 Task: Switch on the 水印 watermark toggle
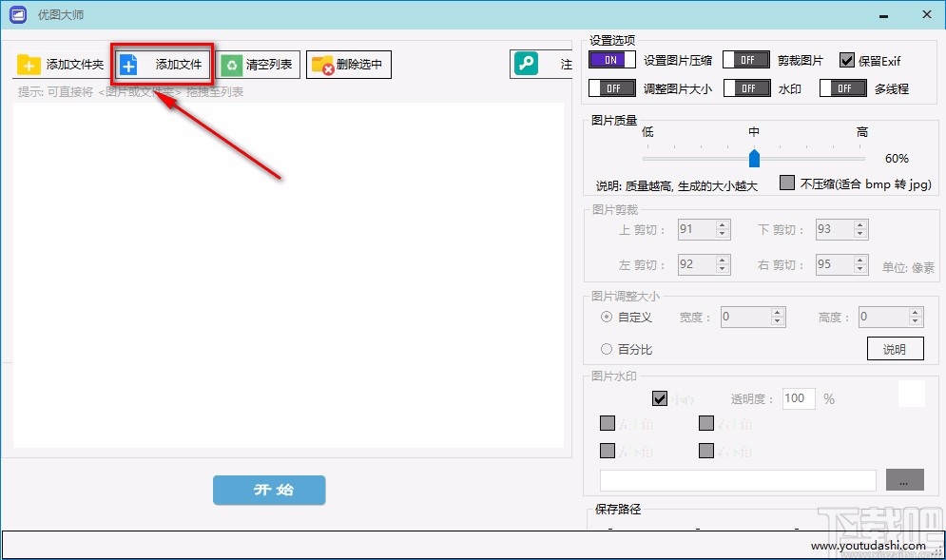coord(746,87)
